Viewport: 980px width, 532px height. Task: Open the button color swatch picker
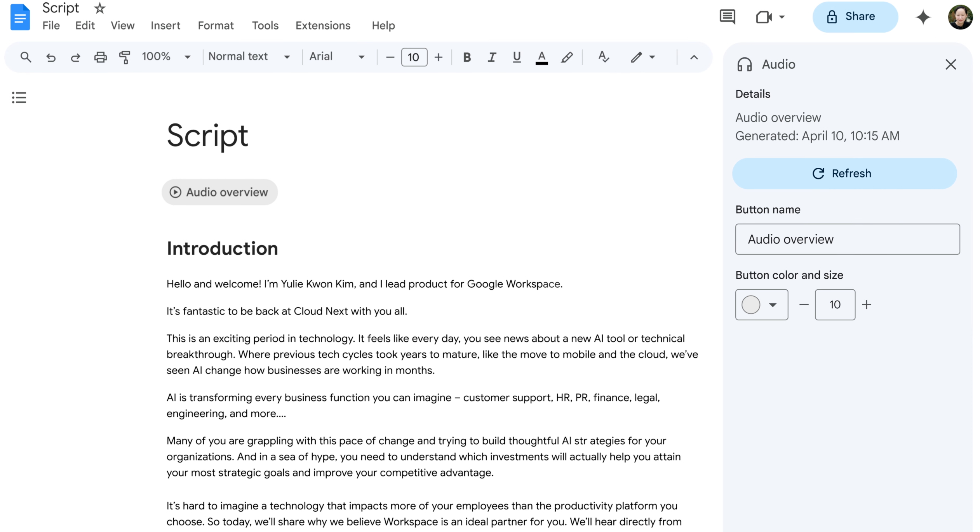761,304
